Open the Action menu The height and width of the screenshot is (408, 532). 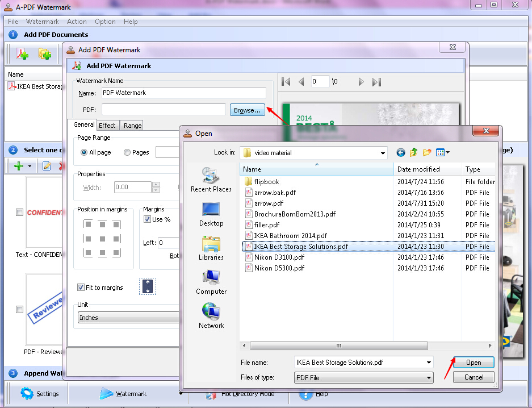tap(77, 22)
